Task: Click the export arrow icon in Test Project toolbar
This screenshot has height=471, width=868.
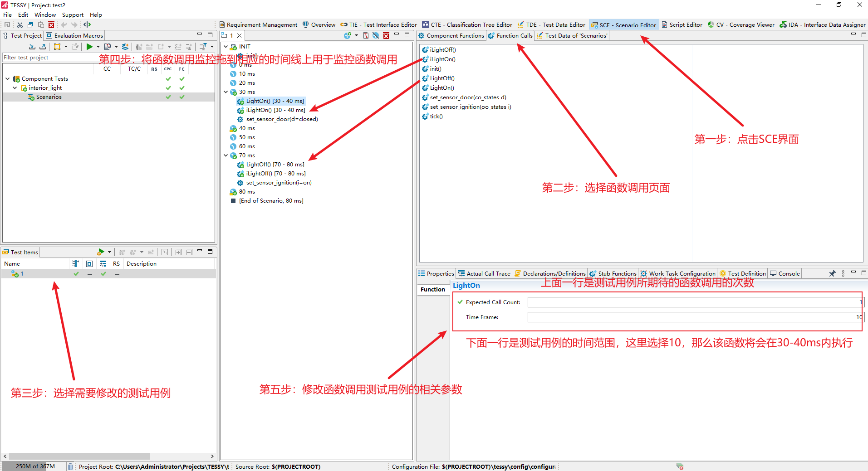Action: click(x=42, y=47)
